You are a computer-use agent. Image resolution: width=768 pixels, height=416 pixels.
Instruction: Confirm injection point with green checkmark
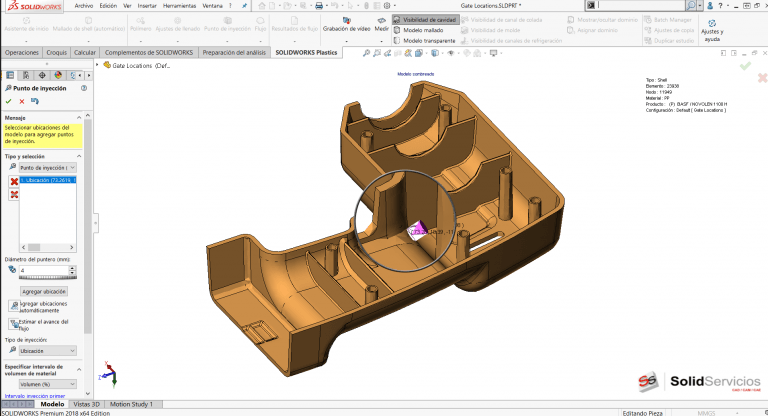(x=9, y=101)
